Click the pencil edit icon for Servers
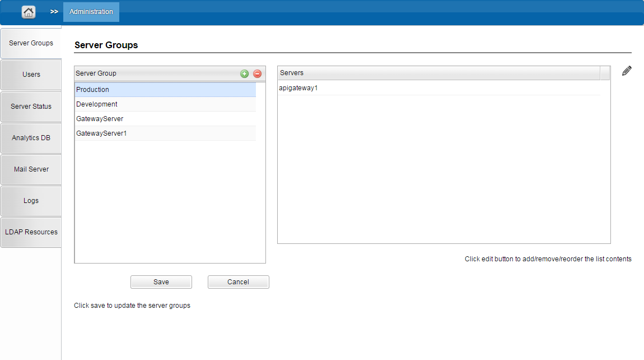644x360 pixels. (x=627, y=71)
